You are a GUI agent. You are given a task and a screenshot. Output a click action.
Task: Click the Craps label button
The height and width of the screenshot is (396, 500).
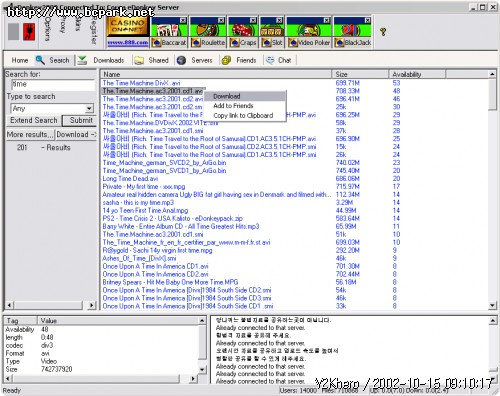pos(243,43)
